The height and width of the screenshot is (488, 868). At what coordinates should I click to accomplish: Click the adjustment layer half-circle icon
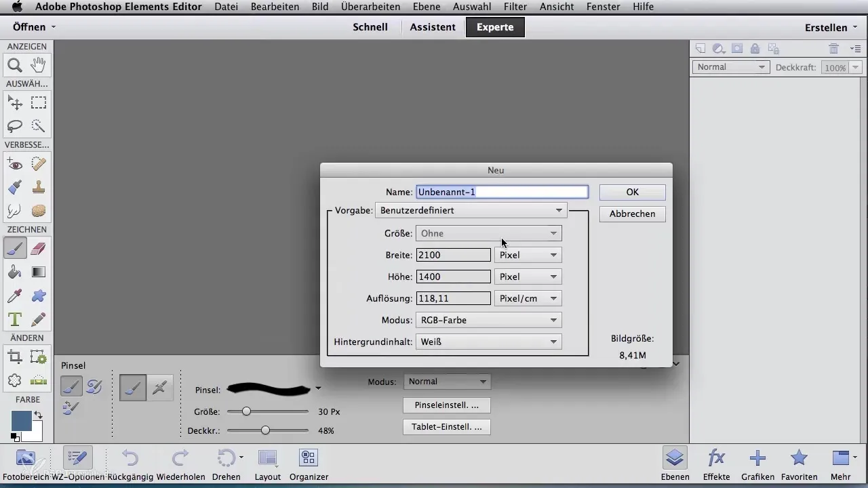click(x=719, y=49)
